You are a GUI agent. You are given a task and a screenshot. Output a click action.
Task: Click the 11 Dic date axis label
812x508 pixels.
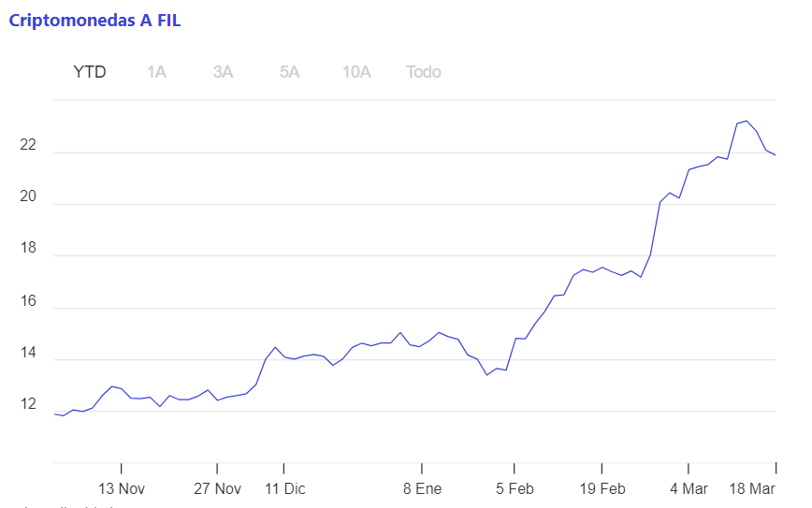(x=284, y=488)
